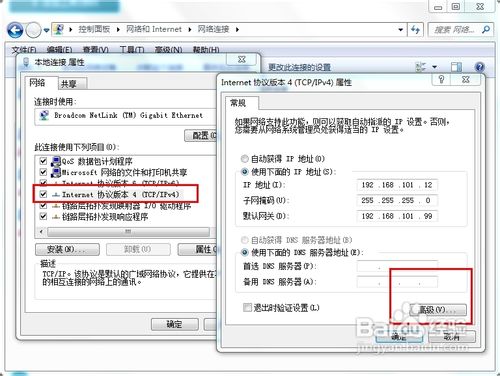Click 更改此连接的设置 toolbar command

point(299,67)
